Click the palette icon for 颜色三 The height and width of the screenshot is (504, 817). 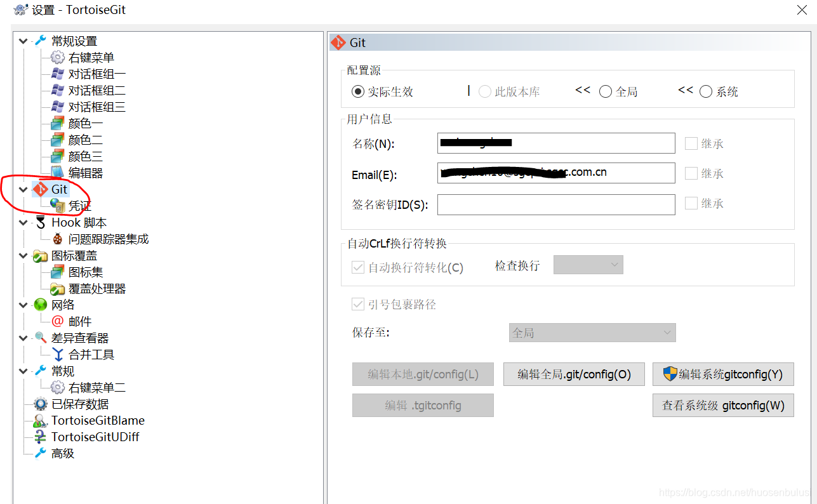click(58, 157)
